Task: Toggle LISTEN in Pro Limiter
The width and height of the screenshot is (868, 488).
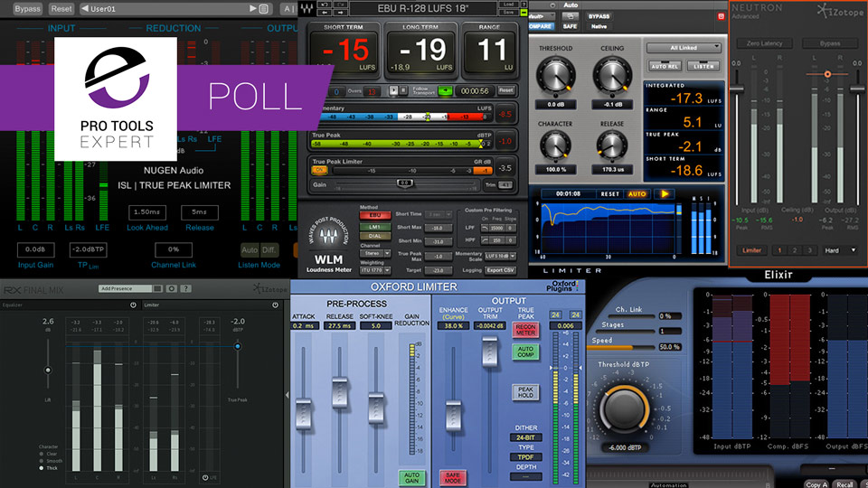Action: 703,66
